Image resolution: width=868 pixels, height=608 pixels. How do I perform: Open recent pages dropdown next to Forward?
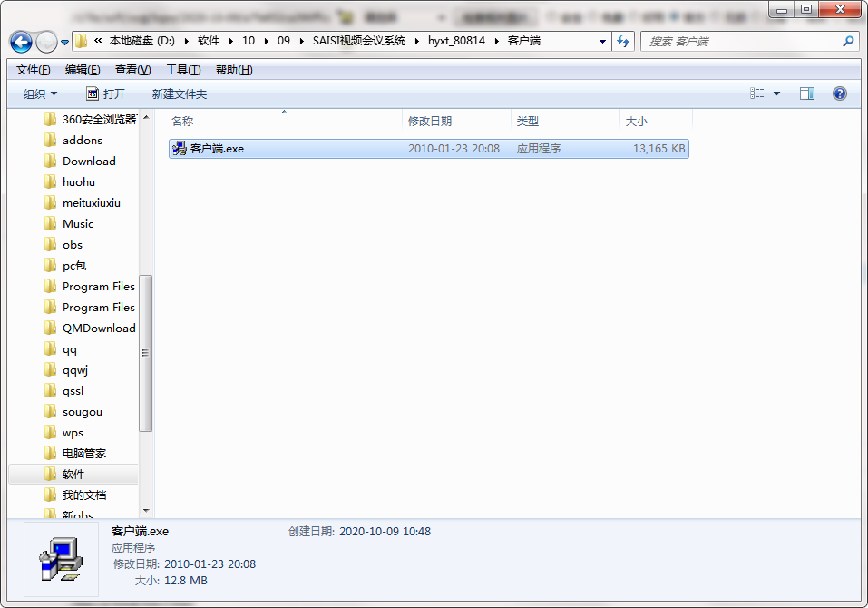coord(64,42)
